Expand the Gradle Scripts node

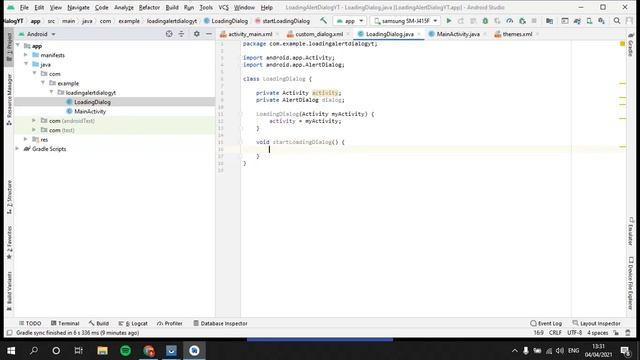[x=17, y=149]
